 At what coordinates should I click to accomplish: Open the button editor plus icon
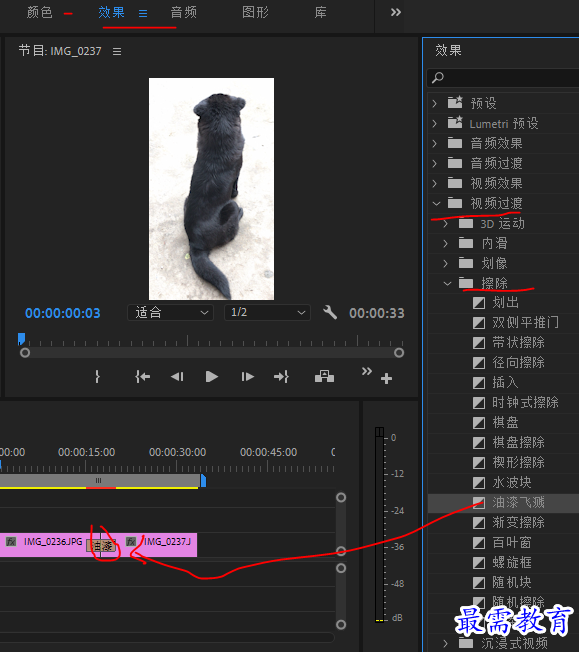tap(386, 378)
